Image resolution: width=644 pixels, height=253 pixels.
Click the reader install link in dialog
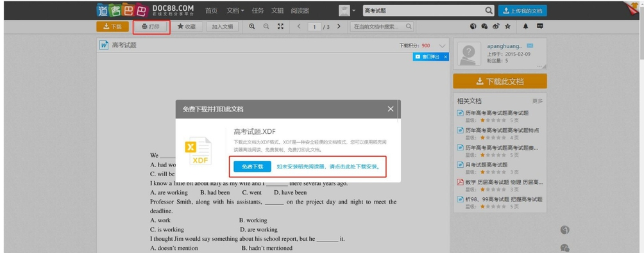[x=328, y=167]
